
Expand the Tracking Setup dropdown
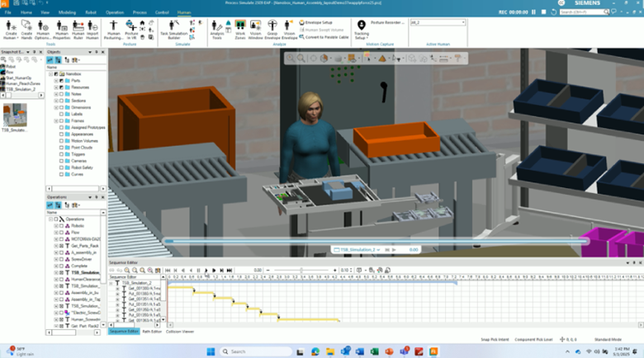tap(362, 35)
